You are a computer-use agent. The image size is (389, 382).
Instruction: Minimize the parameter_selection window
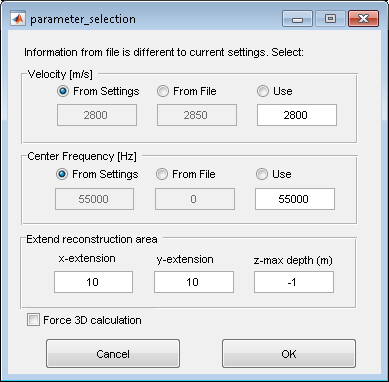point(297,19)
